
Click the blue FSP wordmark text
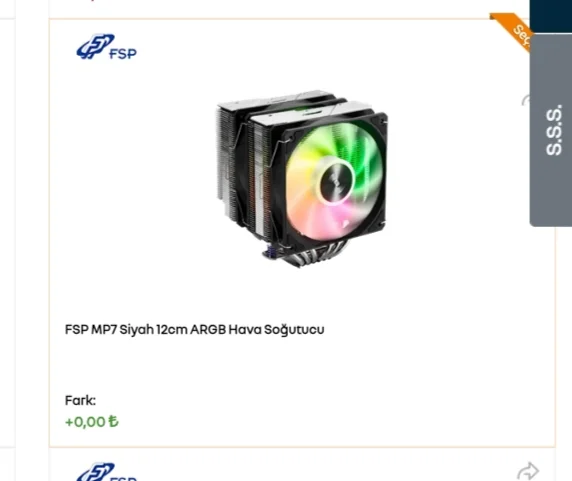tap(123, 54)
